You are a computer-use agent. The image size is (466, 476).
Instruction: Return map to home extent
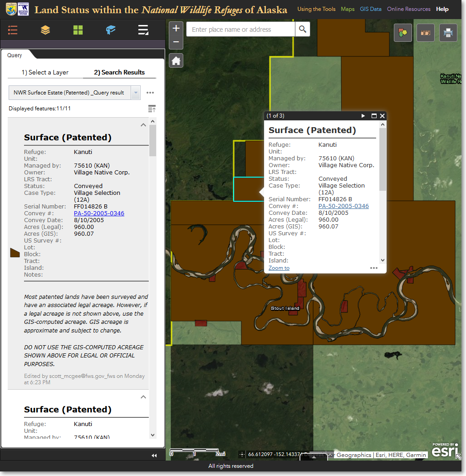(176, 60)
